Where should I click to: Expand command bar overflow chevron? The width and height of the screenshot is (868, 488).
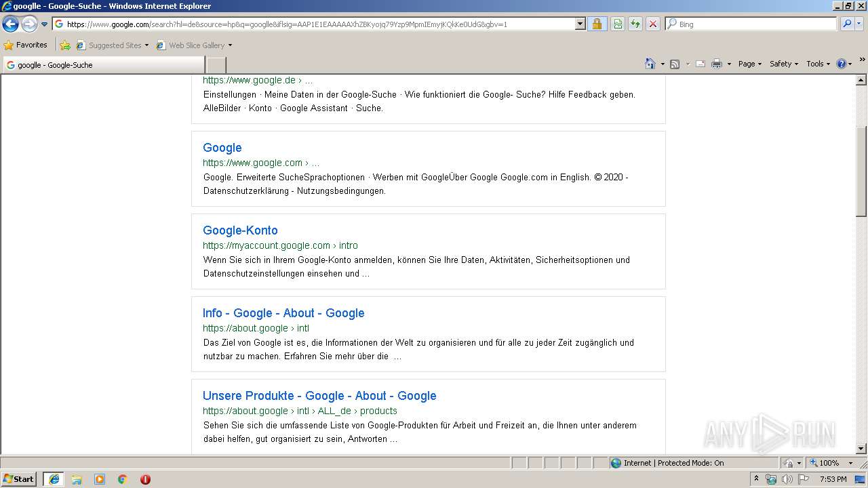(x=863, y=60)
